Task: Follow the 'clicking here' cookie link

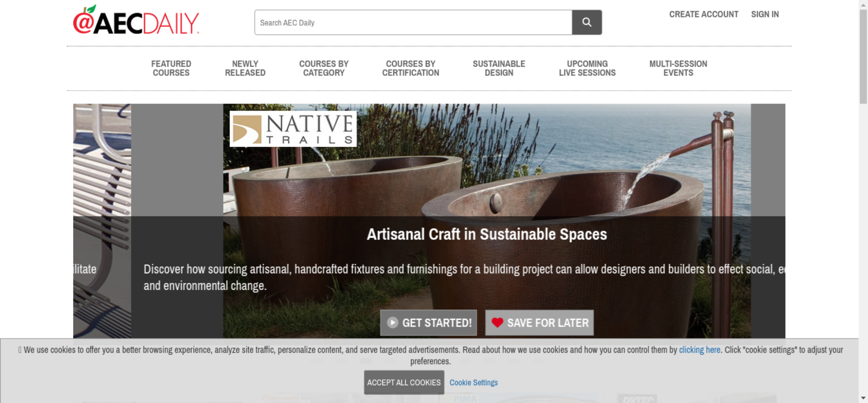Action: (x=700, y=350)
